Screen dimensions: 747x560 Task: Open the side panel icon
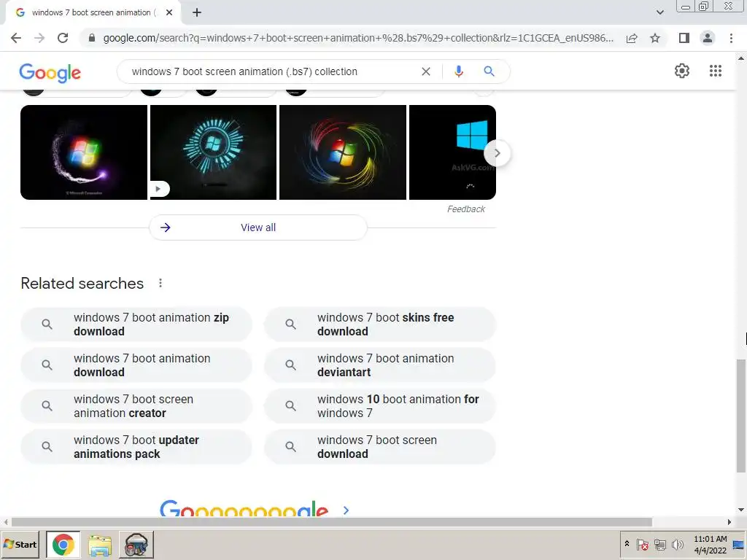(684, 38)
